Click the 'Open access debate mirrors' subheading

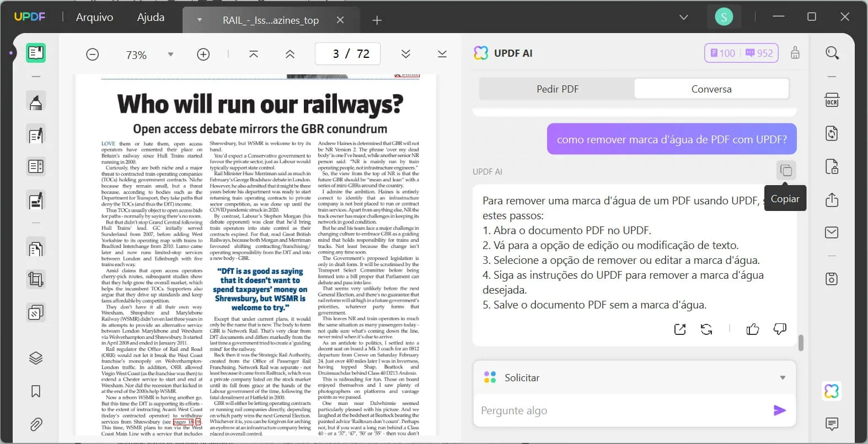click(x=260, y=129)
